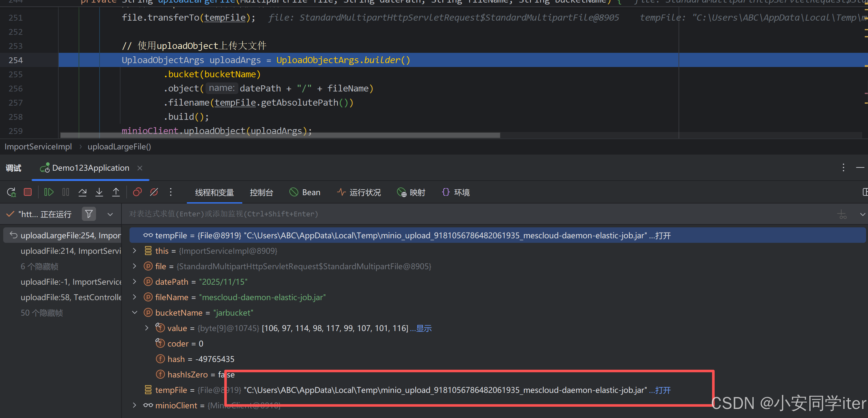This screenshot has height=418, width=868.
Task: Click gutter line number 254
Action: 16,60
